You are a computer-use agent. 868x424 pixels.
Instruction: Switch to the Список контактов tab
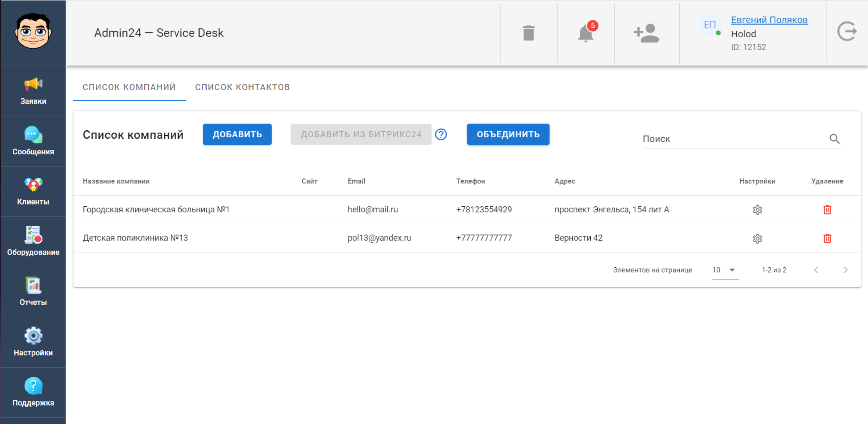pos(242,87)
